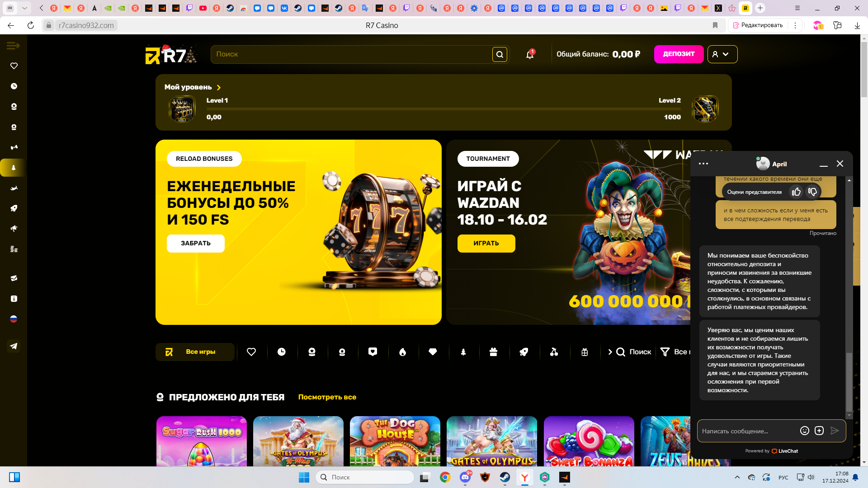The height and width of the screenshot is (488, 868).
Task: Click the pink ДЕПОЗИТ button
Action: coord(679,54)
